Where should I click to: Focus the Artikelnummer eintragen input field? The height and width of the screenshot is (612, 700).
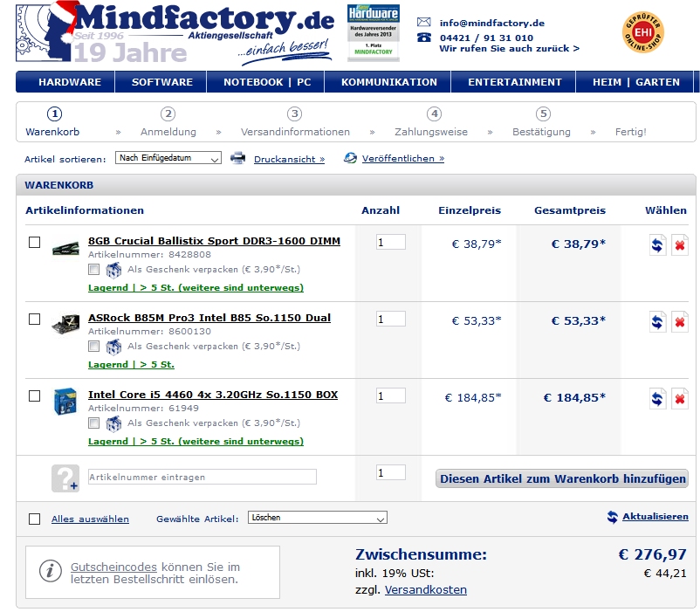click(202, 477)
